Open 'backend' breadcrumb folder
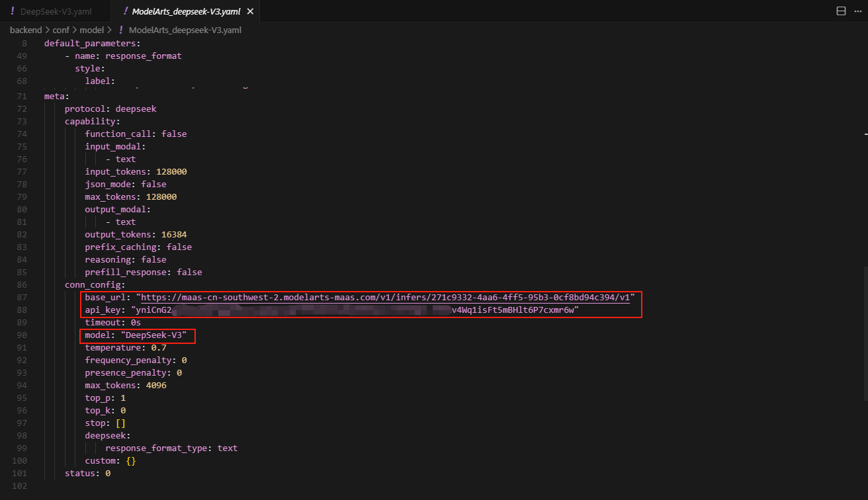 pos(26,30)
